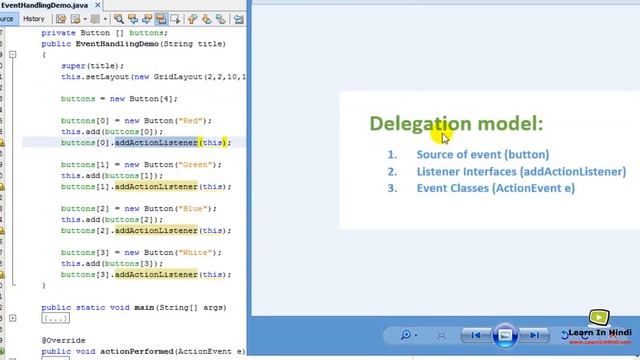Open the dropdown arrow beside the greyed-out icon
The width and height of the screenshot is (640, 360).
105,19
